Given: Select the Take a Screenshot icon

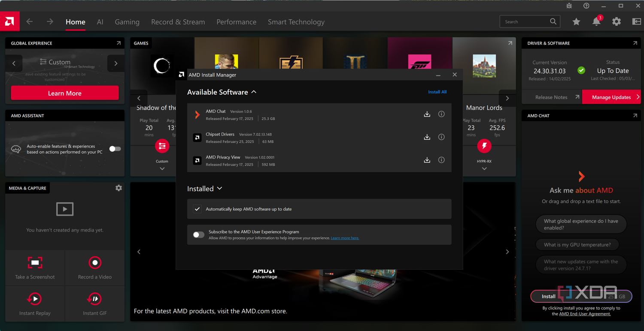Looking at the screenshot, I should pos(34,263).
